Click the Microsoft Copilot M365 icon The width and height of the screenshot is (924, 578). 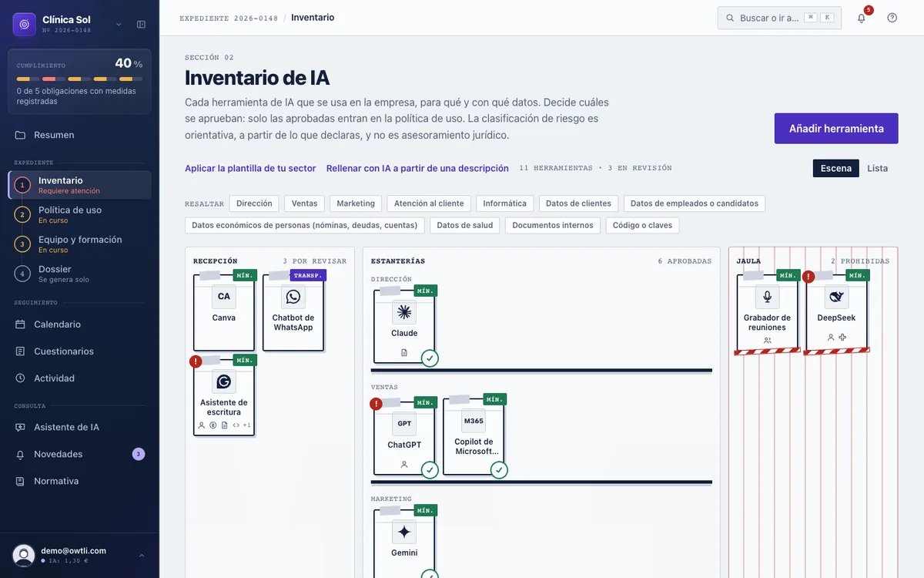[474, 421]
